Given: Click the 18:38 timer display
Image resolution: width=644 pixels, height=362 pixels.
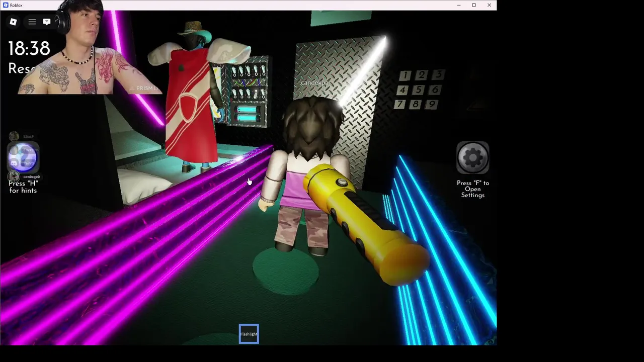Looking at the screenshot, I should point(29,49).
